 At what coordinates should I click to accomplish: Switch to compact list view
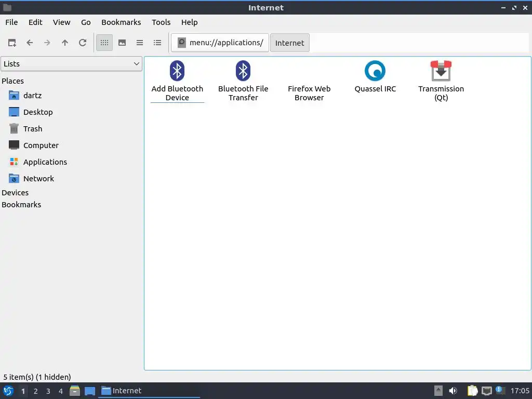pos(140,43)
